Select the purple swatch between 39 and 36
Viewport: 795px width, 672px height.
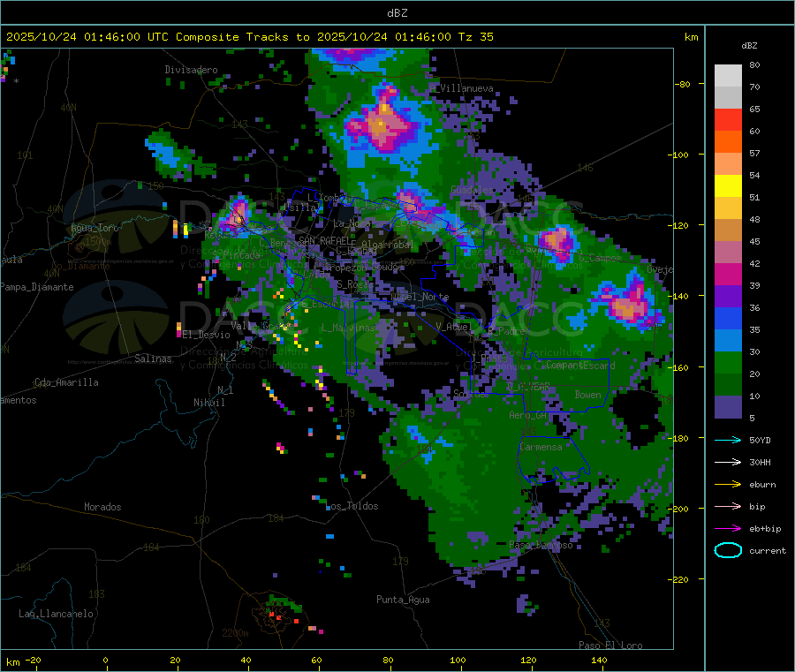[728, 297]
